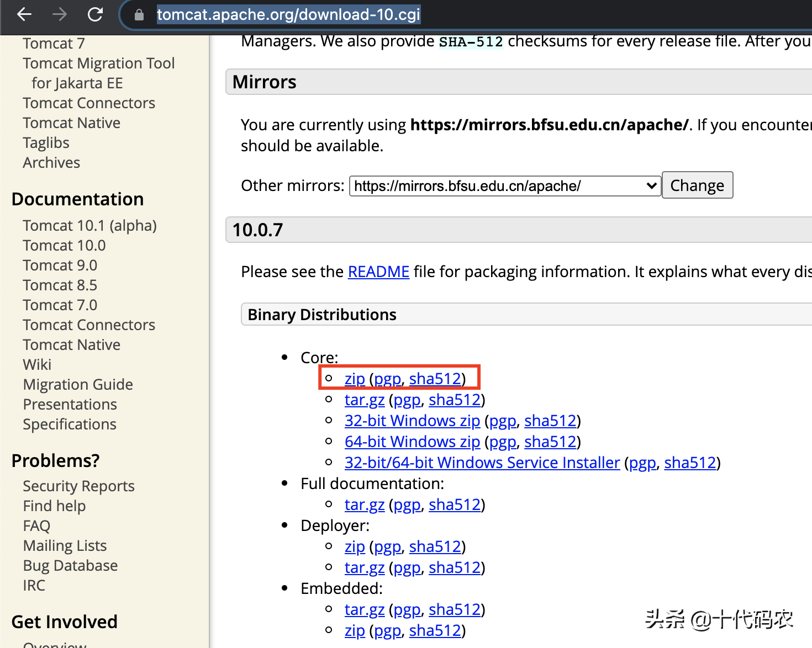
Task: Open the Migration Guide link
Action: (x=78, y=384)
